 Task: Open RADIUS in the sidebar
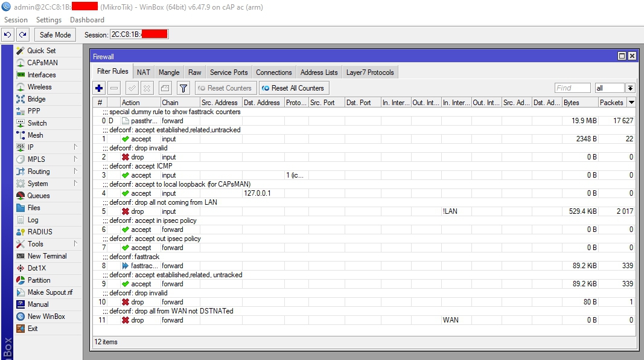pyautogui.click(x=40, y=232)
